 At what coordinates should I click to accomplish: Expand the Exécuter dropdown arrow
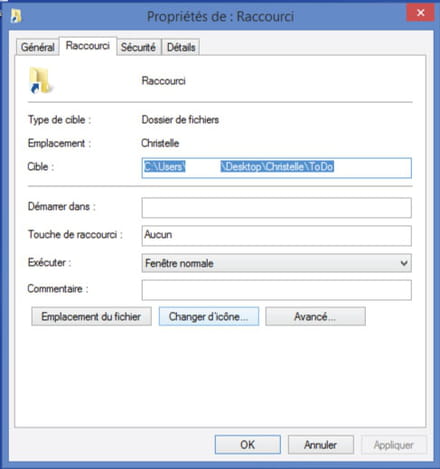(x=404, y=263)
